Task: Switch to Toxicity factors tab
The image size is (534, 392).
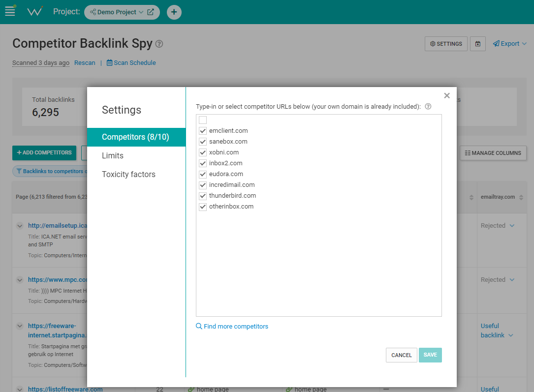Action: tap(128, 174)
